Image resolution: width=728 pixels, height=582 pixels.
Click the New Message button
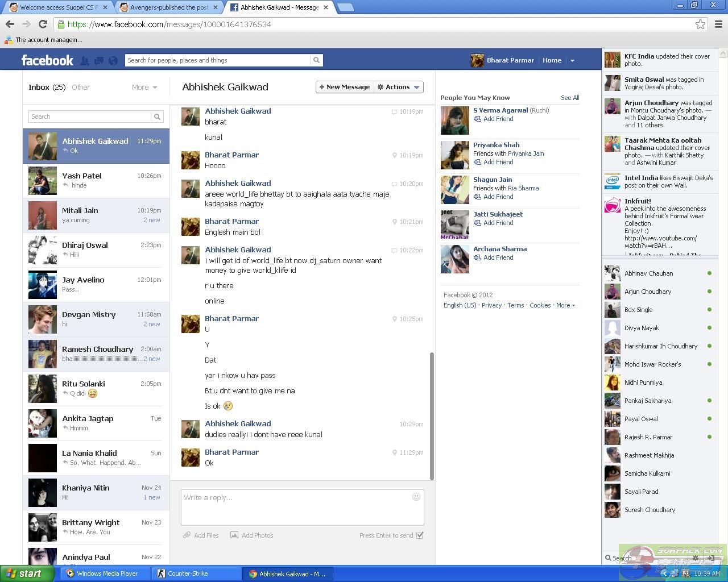[345, 87]
